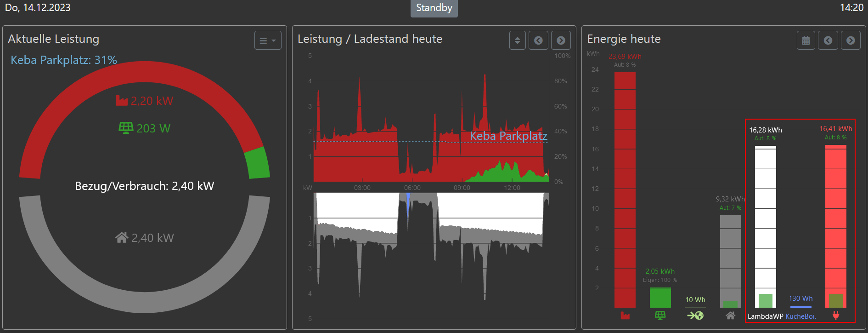Click the Standby status button

pos(434,8)
